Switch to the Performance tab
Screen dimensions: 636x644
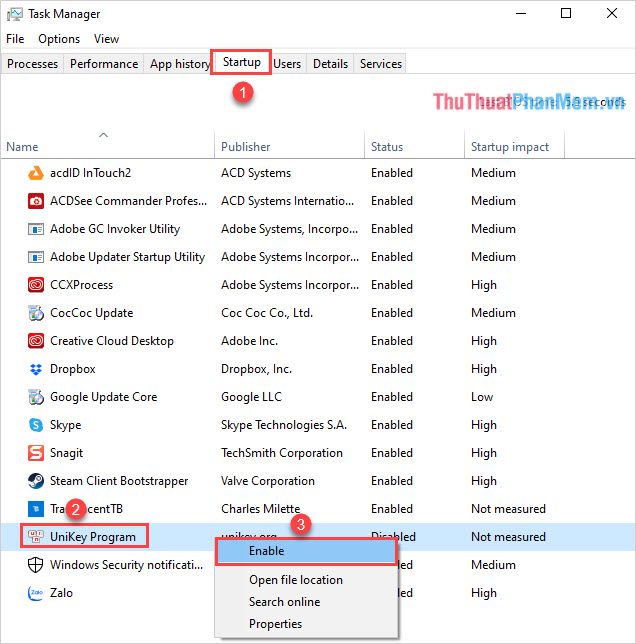pyautogui.click(x=104, y=64)
